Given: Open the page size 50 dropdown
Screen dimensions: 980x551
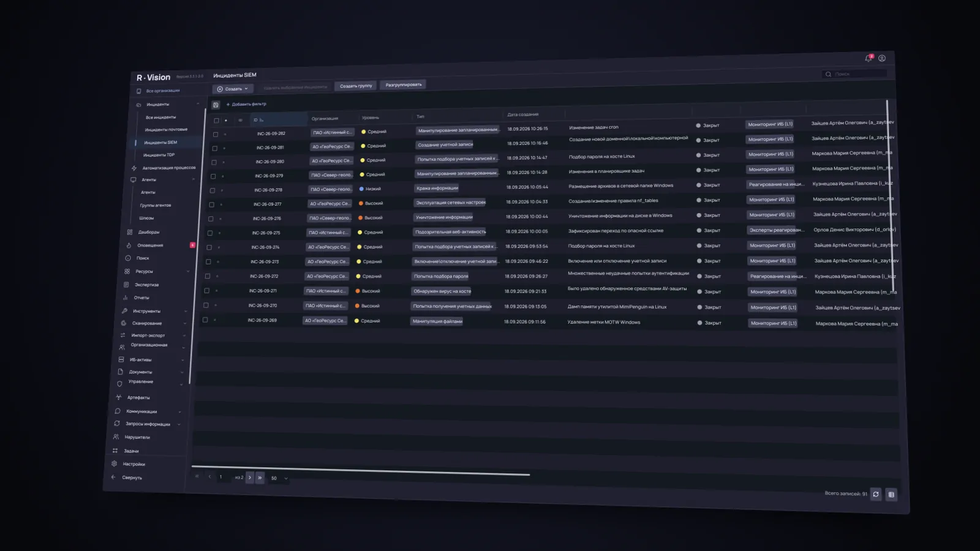Looking at the screenshot, I should pos(279,478).
